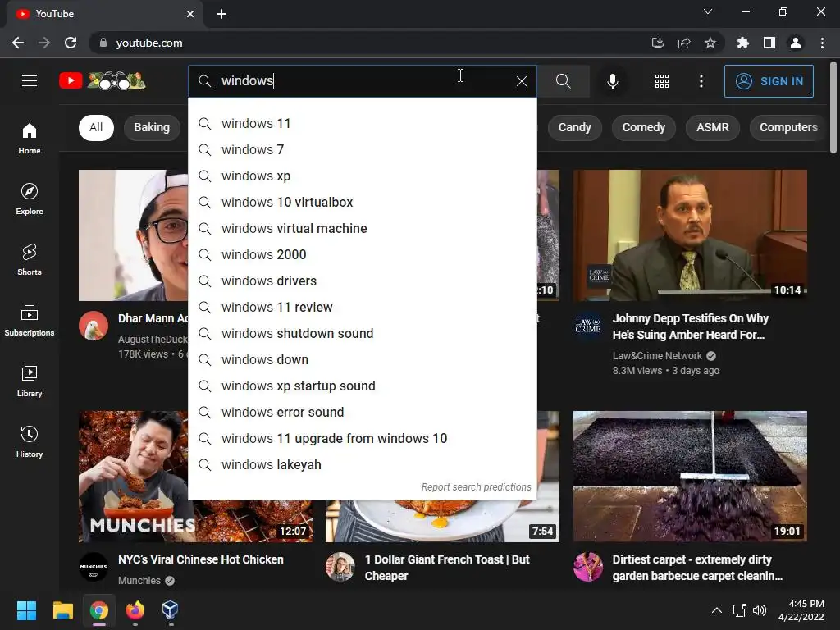
Task: Expand the tab search chevron
Action: coord(708,11)
